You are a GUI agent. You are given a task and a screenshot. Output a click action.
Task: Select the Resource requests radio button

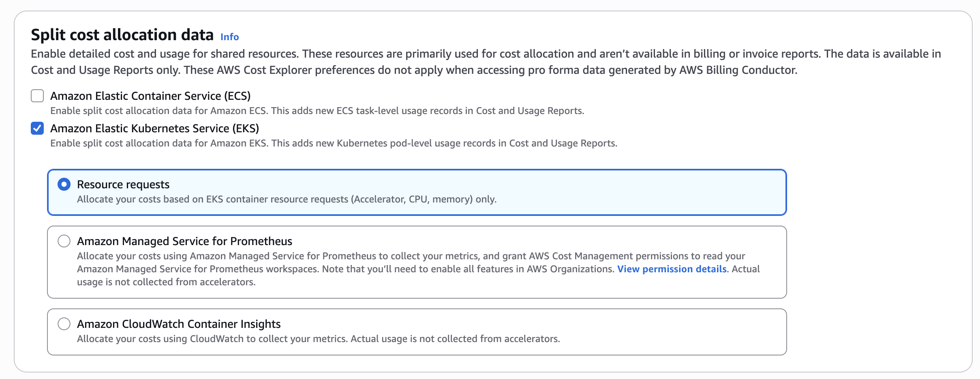64,185
